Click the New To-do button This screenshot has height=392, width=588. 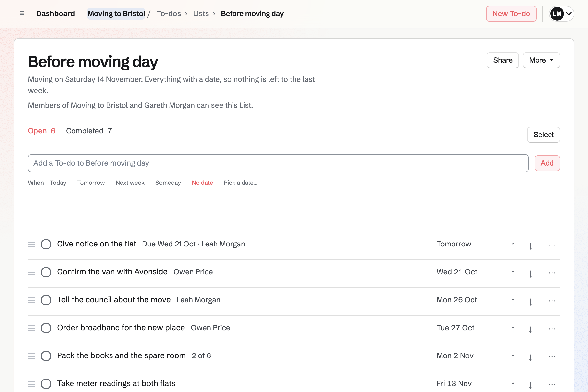tap(511, 14)
